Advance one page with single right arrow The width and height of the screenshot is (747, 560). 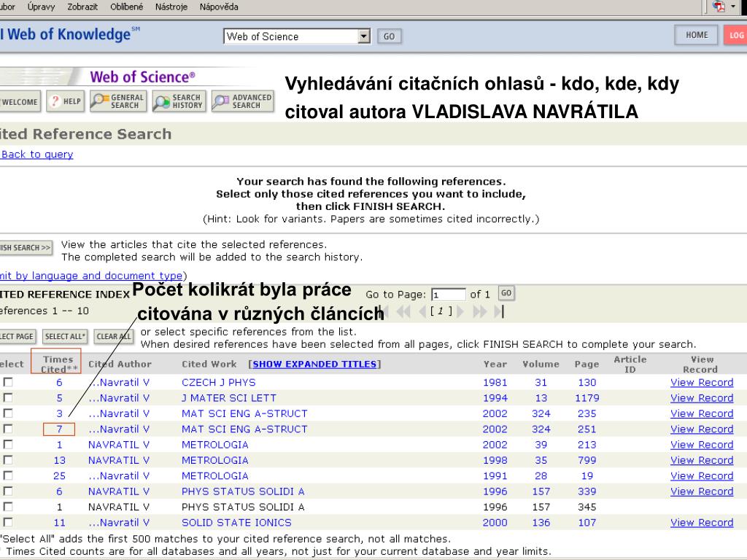[x=461, y=311]
